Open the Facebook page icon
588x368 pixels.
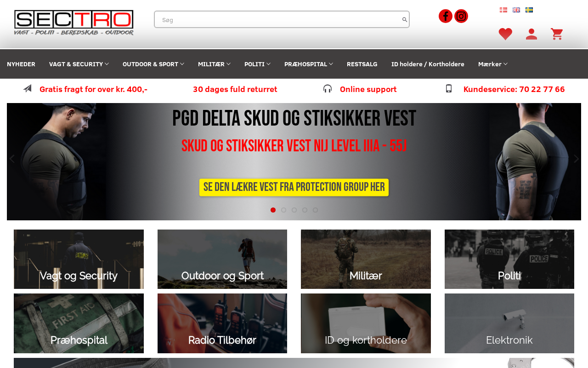point(446,16)
